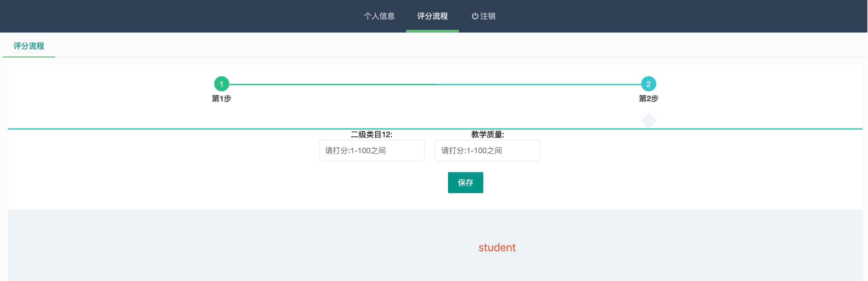Select the 评分流程 tab below the navbar

pyautogui.click(x=28, y=47)
